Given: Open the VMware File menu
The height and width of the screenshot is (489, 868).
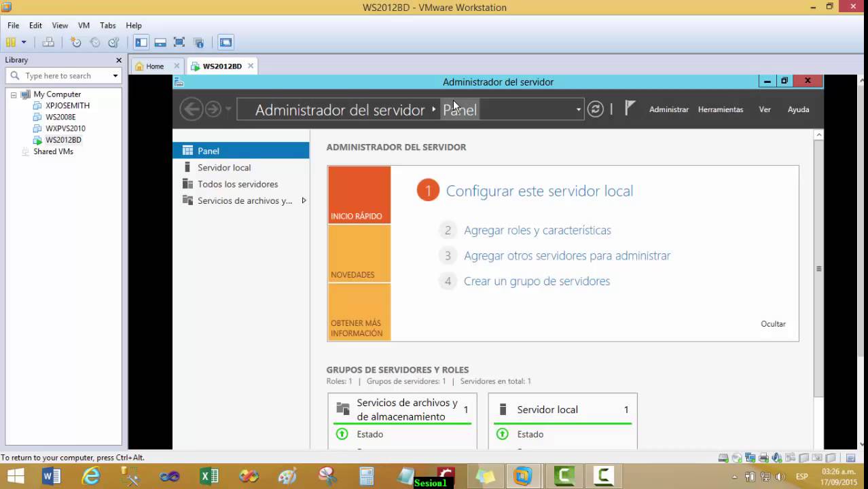Looking at the screenshot, I should (x=13, y=25).
